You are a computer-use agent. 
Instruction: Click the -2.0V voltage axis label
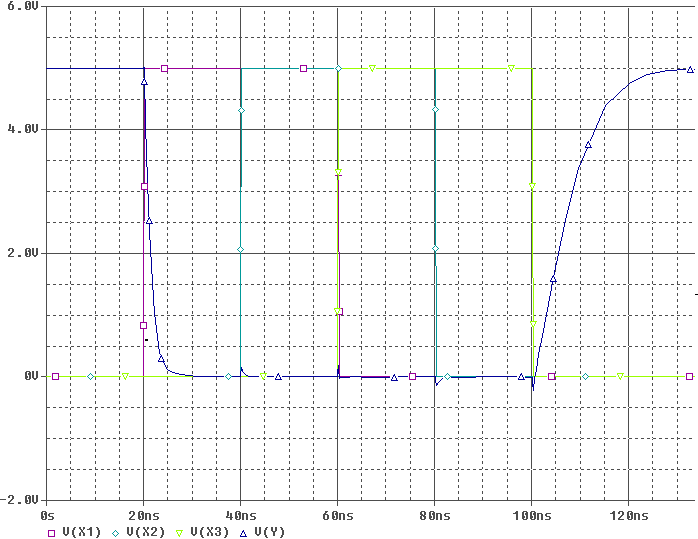[19, 500]
